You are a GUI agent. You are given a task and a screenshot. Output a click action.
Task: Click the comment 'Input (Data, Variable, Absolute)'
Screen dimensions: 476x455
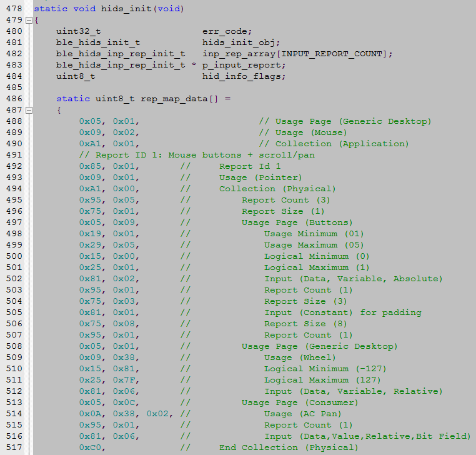[x=354, y=279]
